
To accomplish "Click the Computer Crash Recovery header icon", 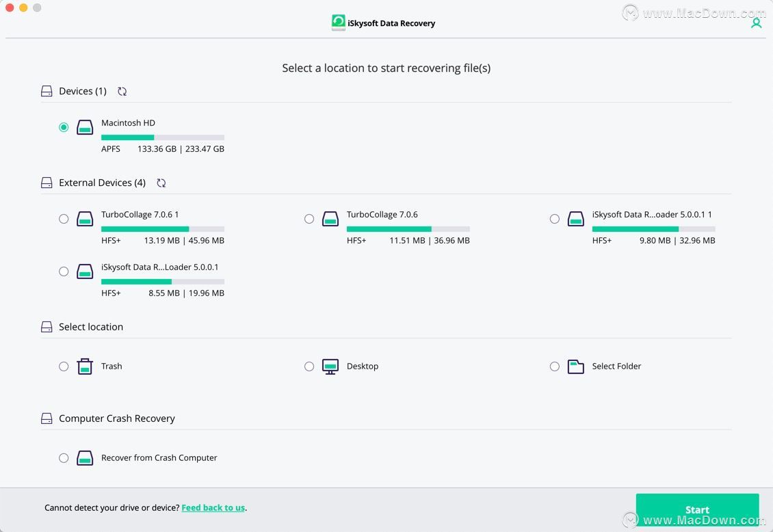I will 47,418.
